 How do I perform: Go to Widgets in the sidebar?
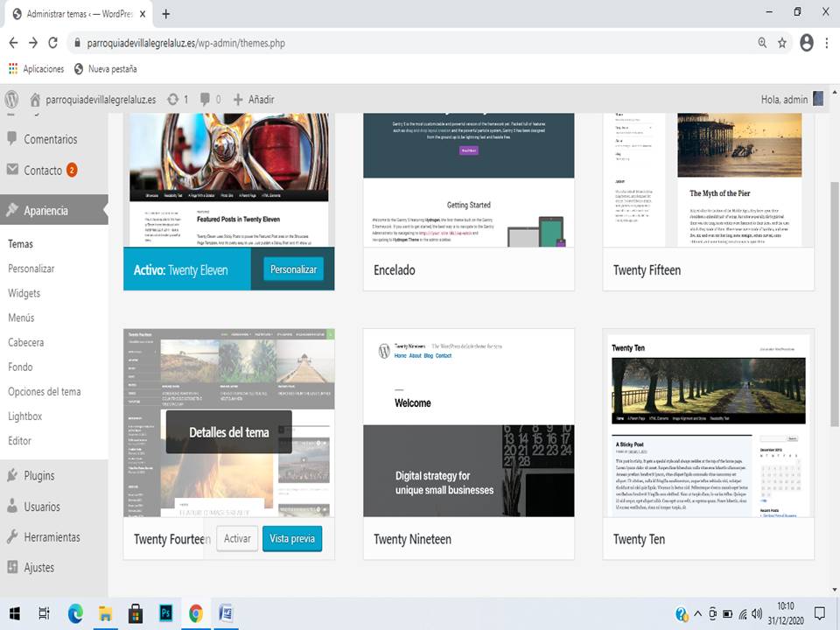pos(24,294)
